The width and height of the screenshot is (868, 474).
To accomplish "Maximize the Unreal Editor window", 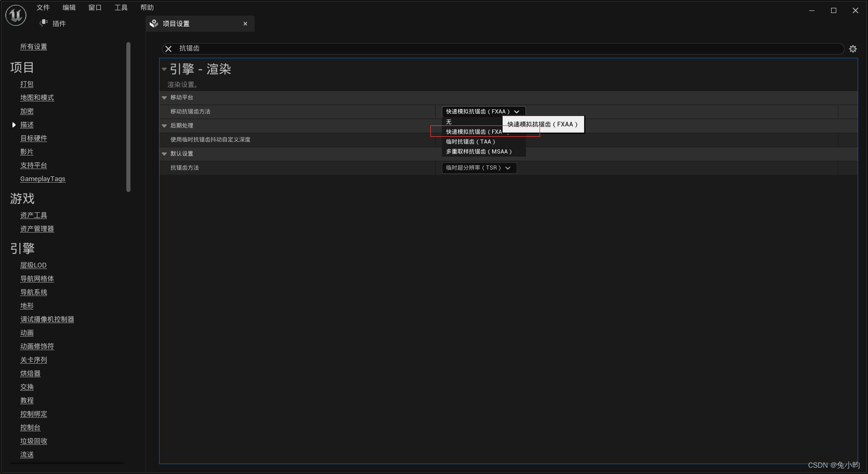I will click(x=834, y=10).
